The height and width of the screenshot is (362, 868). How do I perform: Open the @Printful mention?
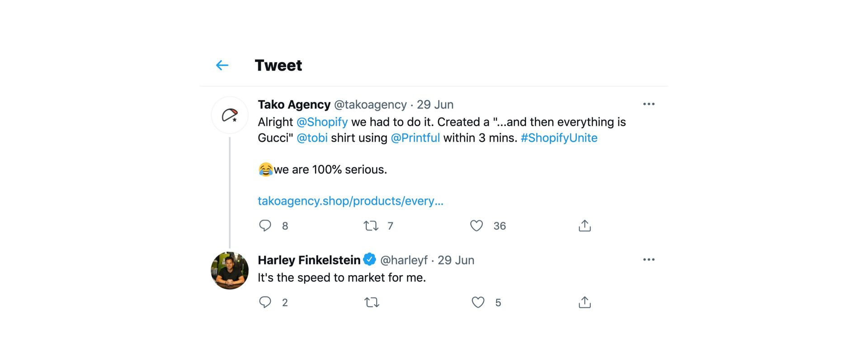click(415, 138)
